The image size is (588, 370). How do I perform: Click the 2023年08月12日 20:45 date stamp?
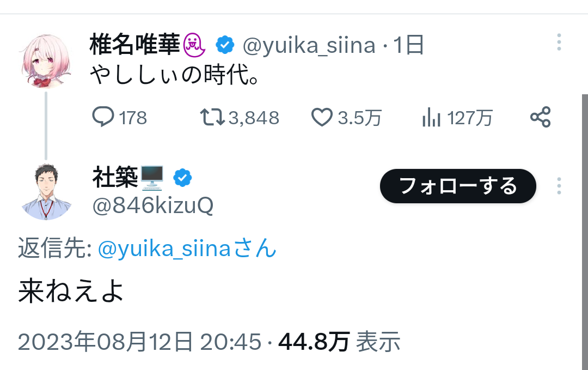tap(140, 342)
